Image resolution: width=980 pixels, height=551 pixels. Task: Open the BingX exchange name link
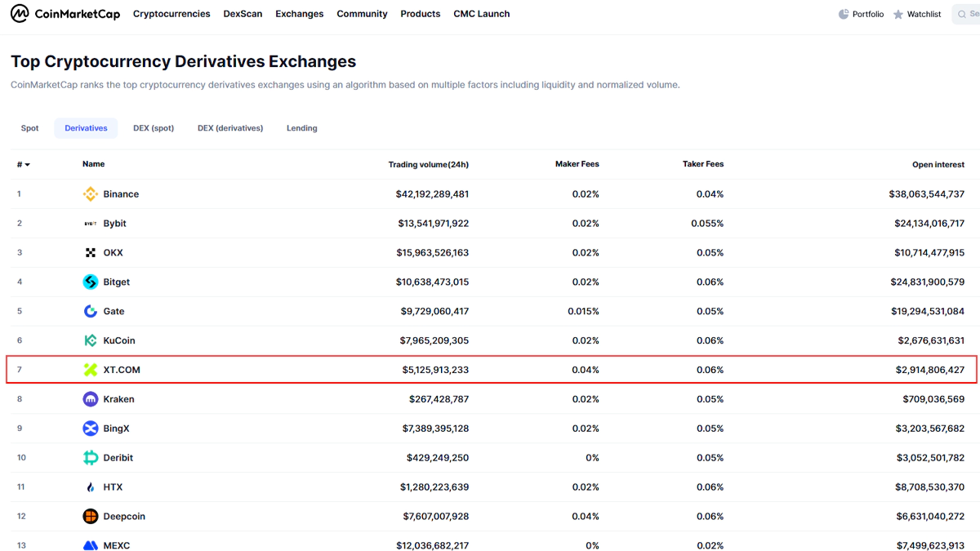click(x=116, y=429)
